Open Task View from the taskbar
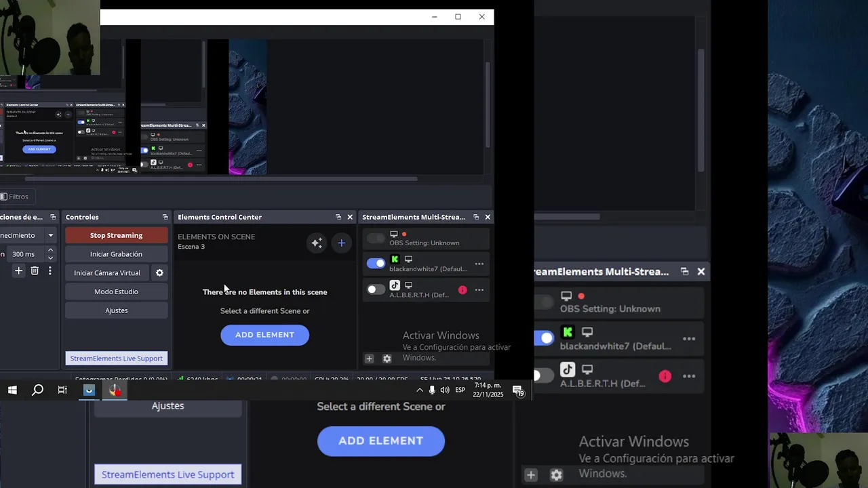Screen dimensions: 868x488 tap(62, 390)
